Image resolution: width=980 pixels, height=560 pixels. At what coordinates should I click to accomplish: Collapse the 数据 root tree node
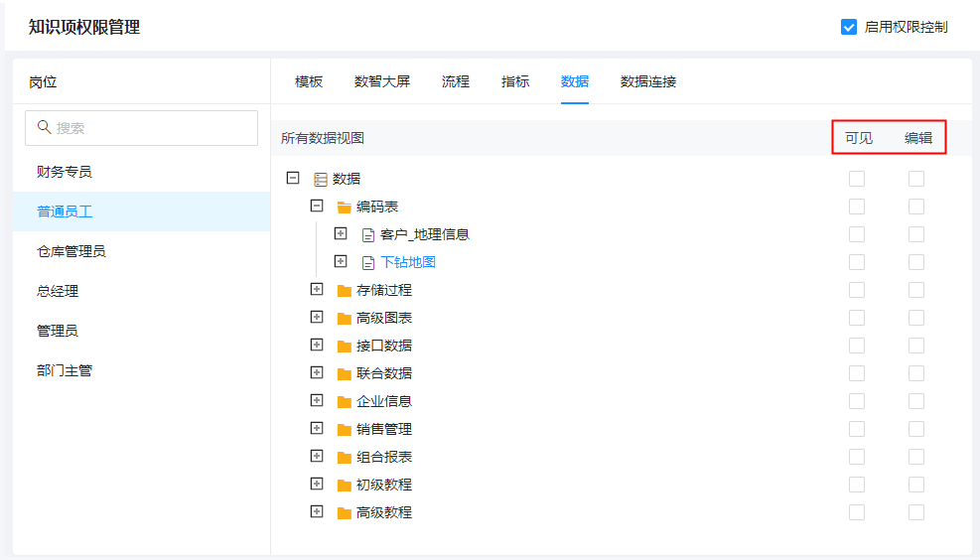293,179
